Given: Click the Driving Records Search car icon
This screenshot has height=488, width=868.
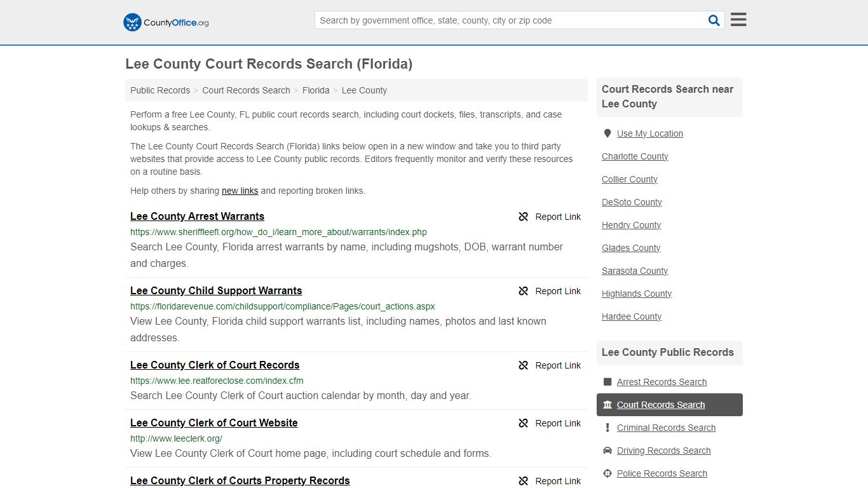Looking at the screenshot, I should 607,451.
